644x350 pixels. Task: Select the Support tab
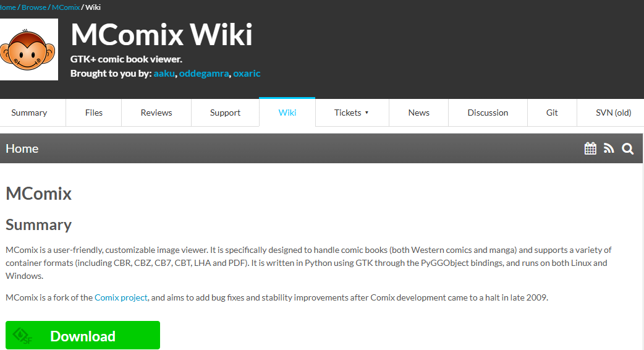[225, 113]
